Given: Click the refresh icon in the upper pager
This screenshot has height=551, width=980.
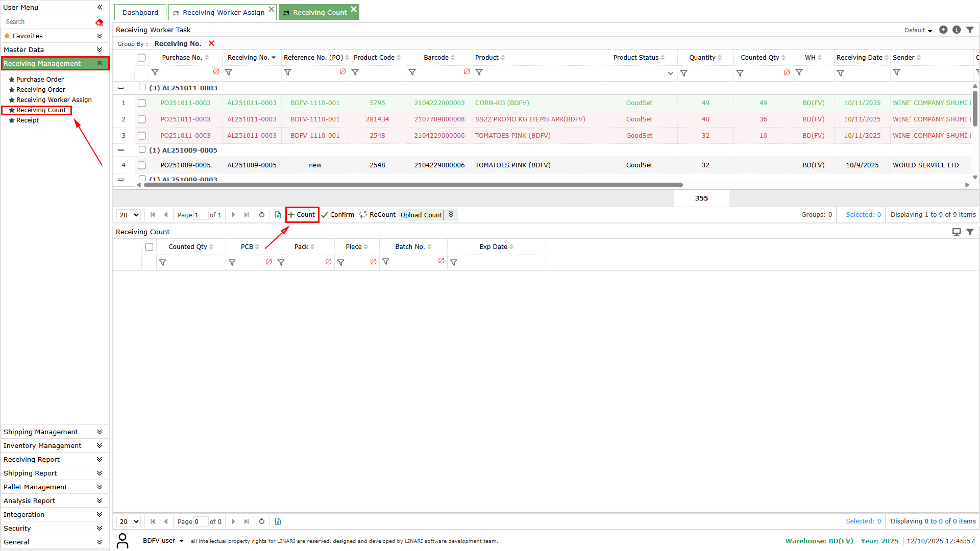Looking at the screenshot, I should pyautogui.click(x=262, y=215).
